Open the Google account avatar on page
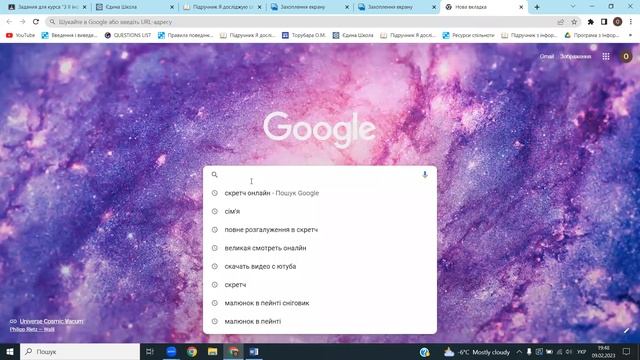Image resolution: width=640 pixels, height=360 pixels. 626,56
